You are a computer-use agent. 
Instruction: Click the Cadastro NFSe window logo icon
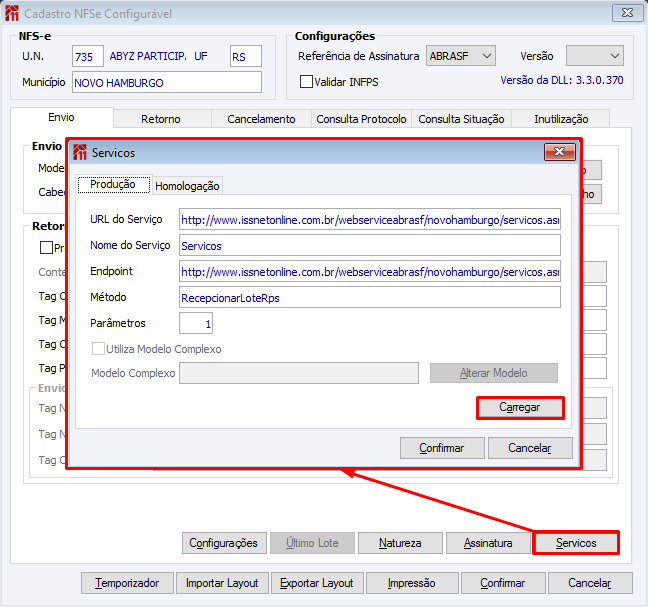(x=12, y=13)
